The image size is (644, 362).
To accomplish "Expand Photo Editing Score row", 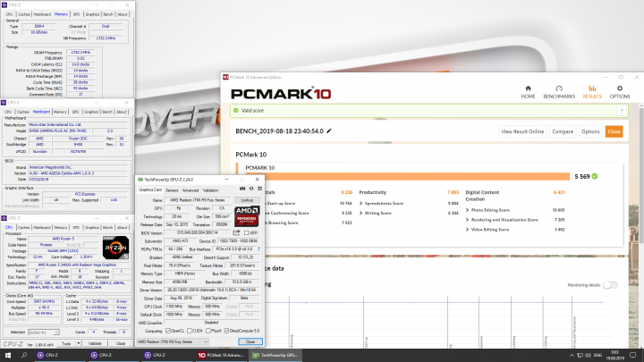I will [x=467, y=210].
